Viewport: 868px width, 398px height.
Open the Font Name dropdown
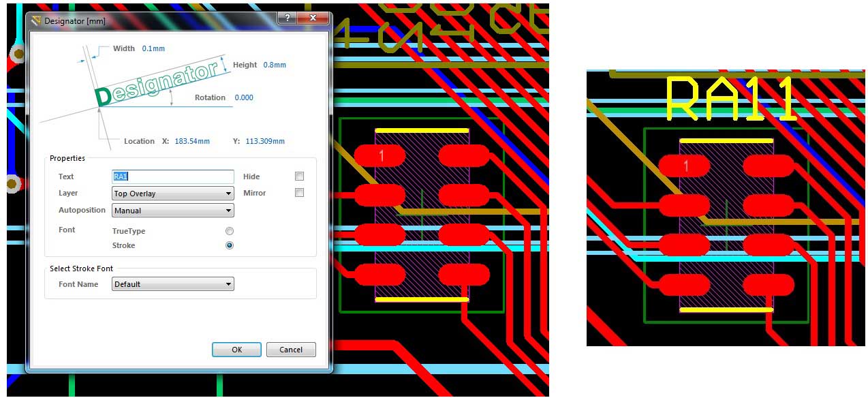click(173, 284)
